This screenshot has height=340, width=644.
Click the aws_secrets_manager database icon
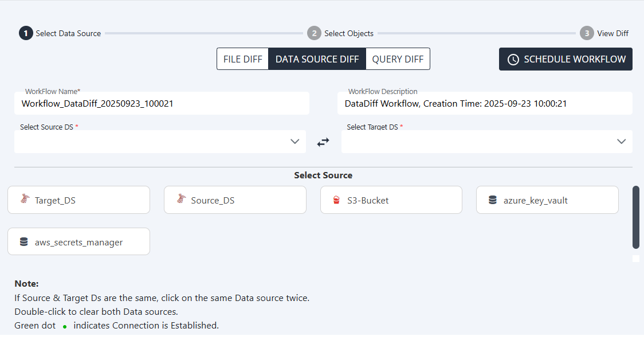24,242
